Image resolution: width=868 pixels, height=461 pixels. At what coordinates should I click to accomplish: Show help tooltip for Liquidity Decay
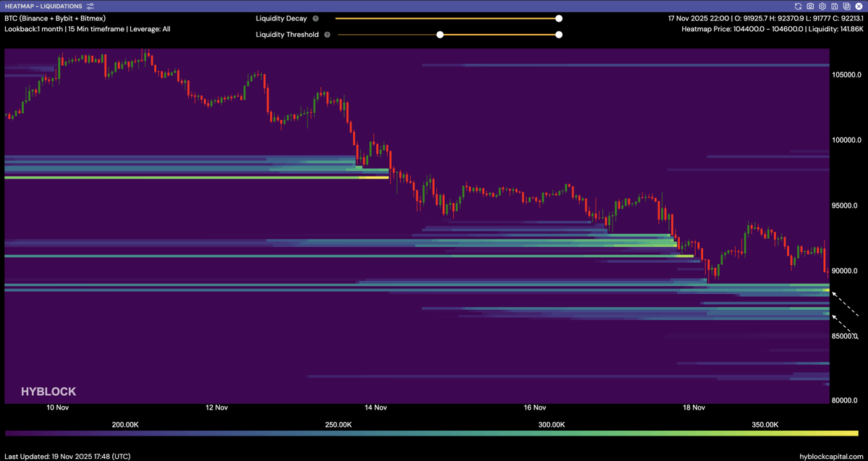pyautogui.click(x=315, y=18)
